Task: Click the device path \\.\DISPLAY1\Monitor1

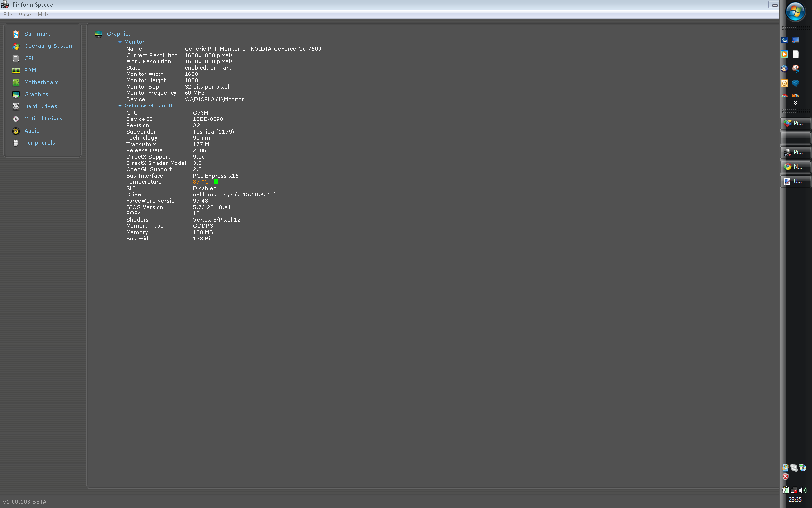Action: click(x=216, y=100)
